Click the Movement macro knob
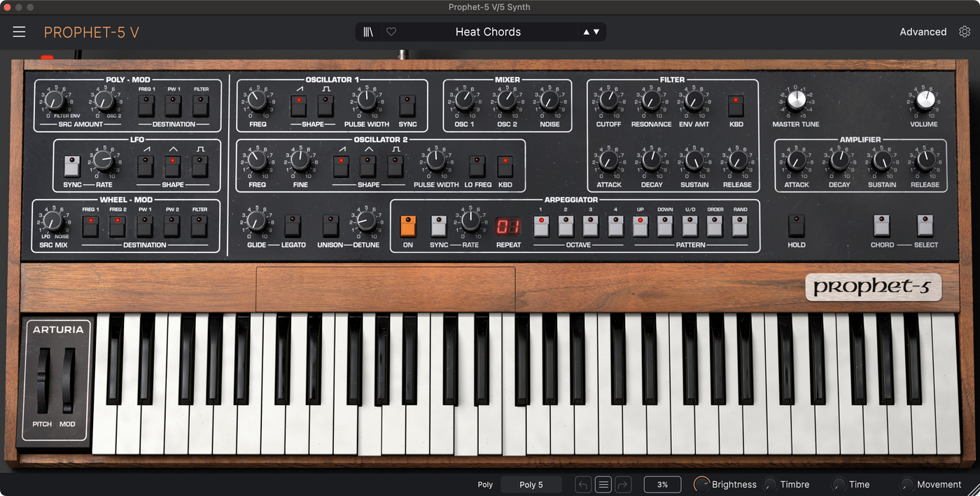The image size is (980, 496). tap(906, 484)
